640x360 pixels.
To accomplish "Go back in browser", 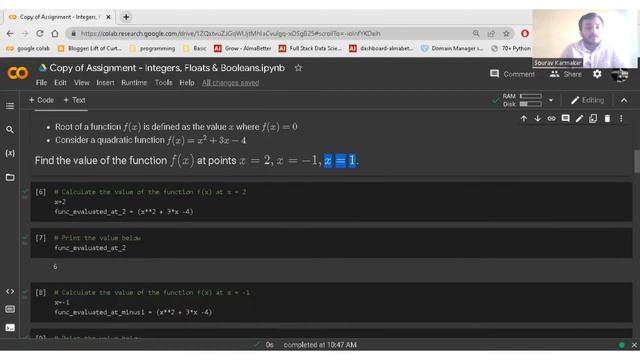I will pyautogui.click(x=10, y=33).
